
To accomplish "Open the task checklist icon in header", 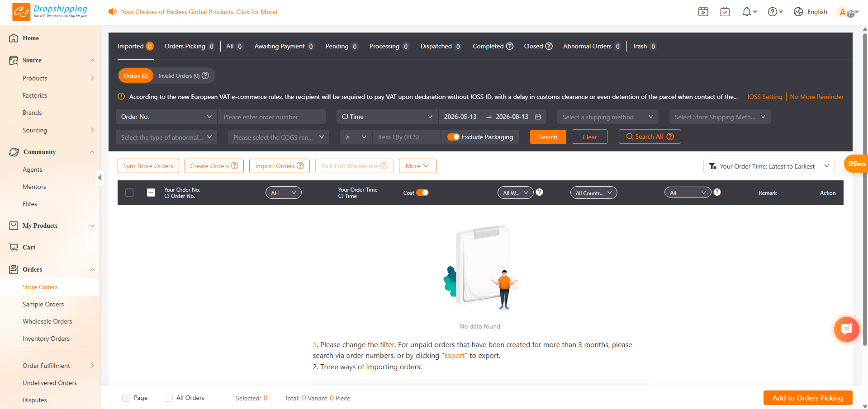I will tap(725, 12).
